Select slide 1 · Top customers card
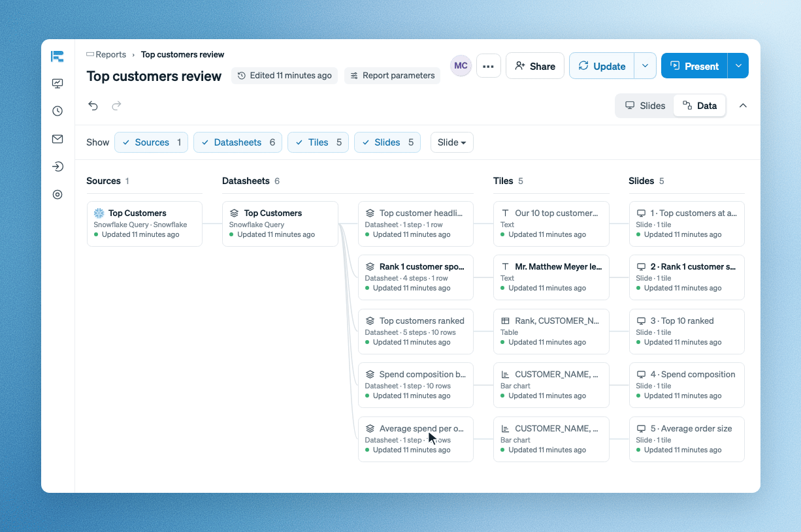801x532 pixels. [x=687, y=224]
